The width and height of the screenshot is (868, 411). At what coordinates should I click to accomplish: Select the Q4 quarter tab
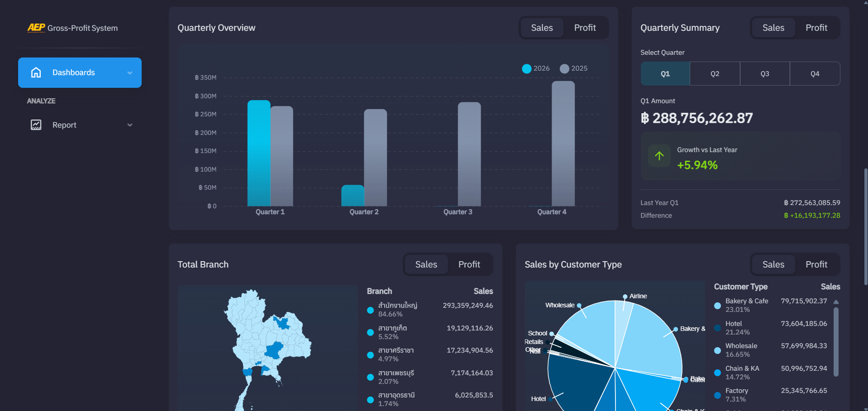815,74
